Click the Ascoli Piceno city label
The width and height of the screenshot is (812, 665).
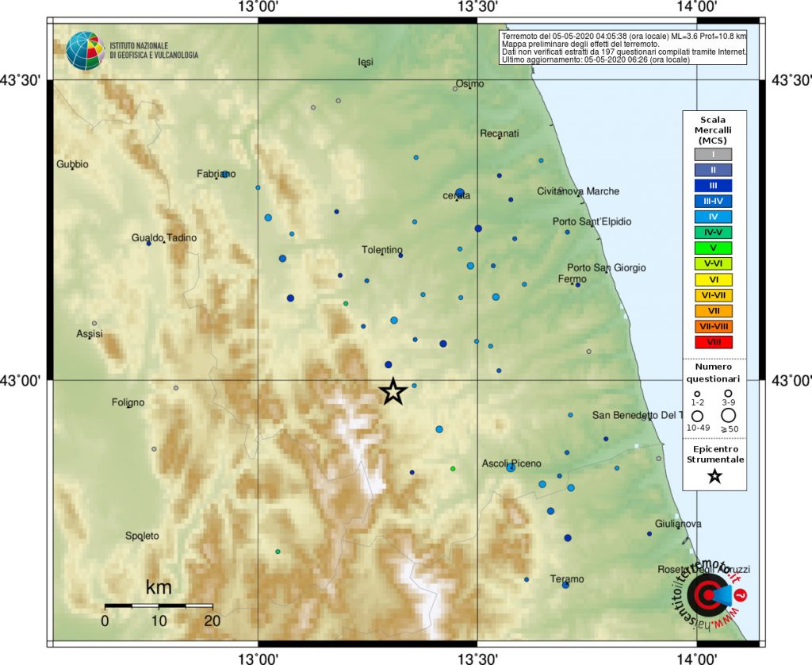pos(511,463)
